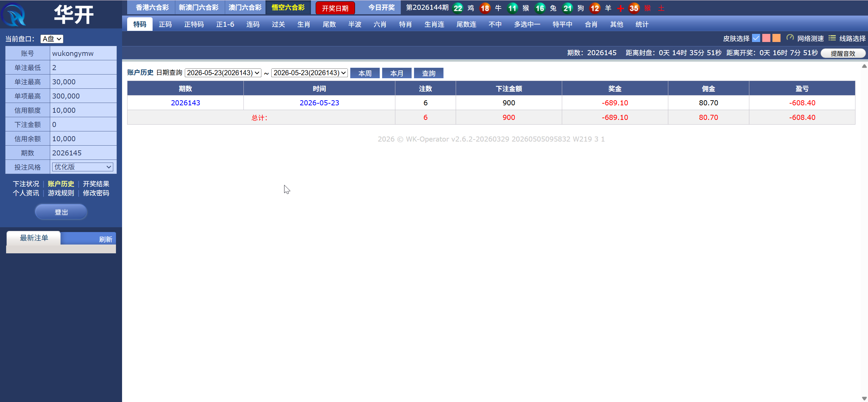Click the site logo icon beside 华开
The width and height of the screenshot is (868, 402).
click(x=14, y=15)
